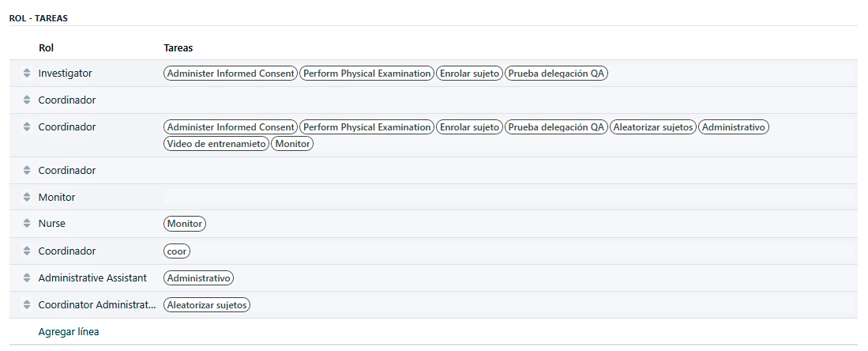
Task: Click the Monitor tag in Nurse row
Action: pos(185,225)
